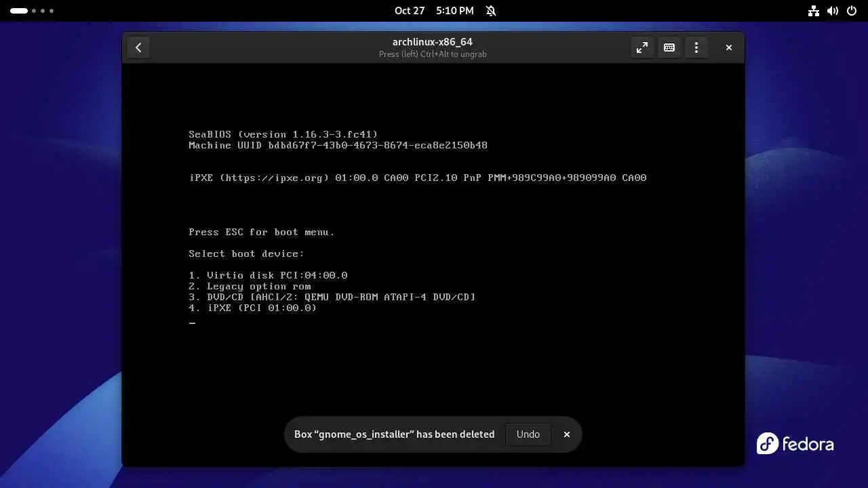This screenshot has width=868, height=488.
Task: Click the 'Select boot device:' prompt
Action: [247, 253]
